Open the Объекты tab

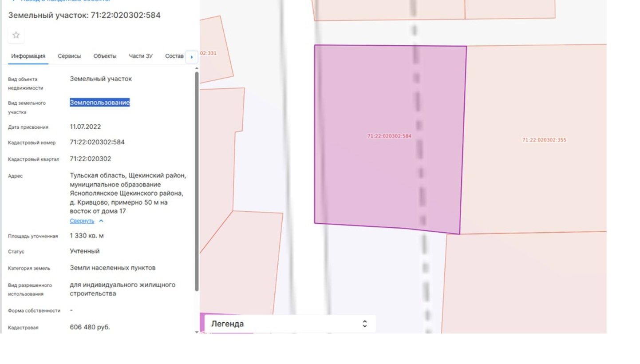pos(105,56)
